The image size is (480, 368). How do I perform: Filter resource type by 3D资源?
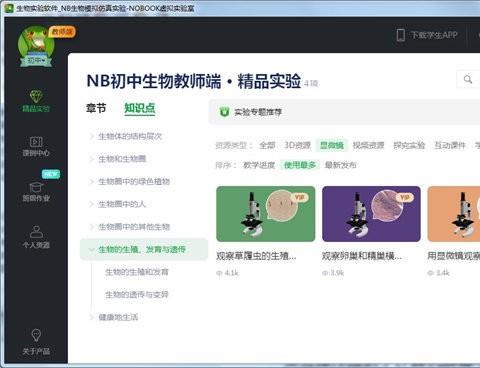(x=297, y=145)
